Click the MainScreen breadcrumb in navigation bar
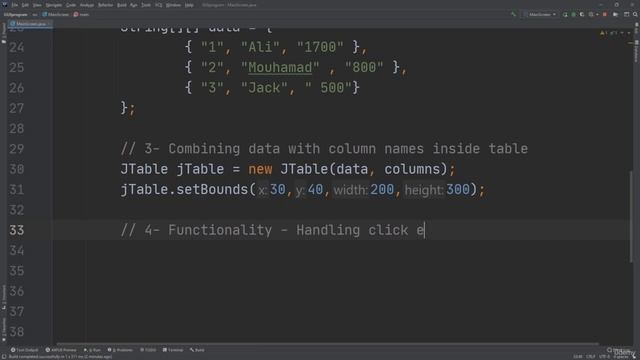Screen dimensions: 640x360 [56, 14]
